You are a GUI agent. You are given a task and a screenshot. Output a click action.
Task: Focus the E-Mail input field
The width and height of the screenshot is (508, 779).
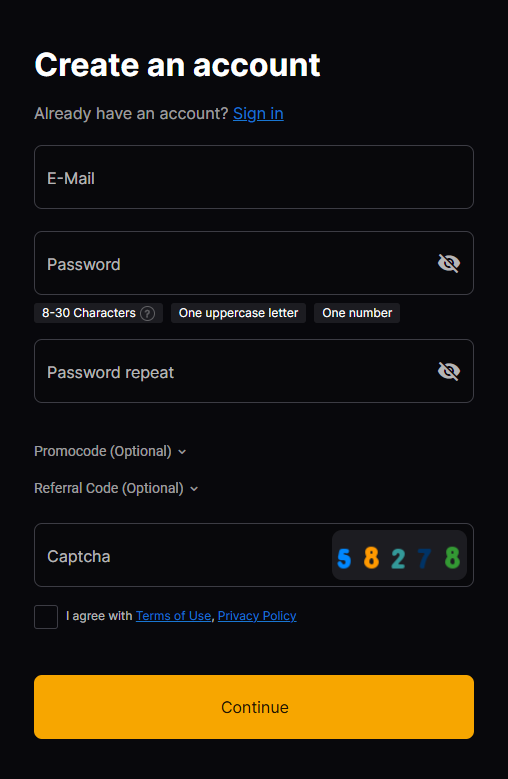tap(254, 177)
